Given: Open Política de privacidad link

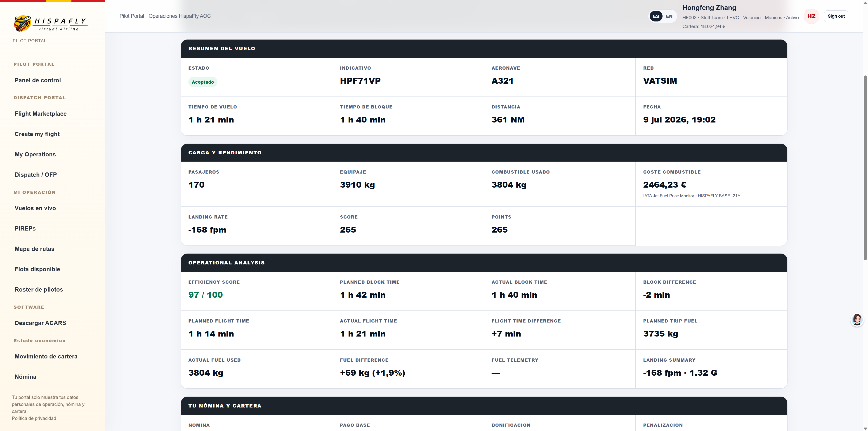Looking at the screenshot, I should (34, 418).
